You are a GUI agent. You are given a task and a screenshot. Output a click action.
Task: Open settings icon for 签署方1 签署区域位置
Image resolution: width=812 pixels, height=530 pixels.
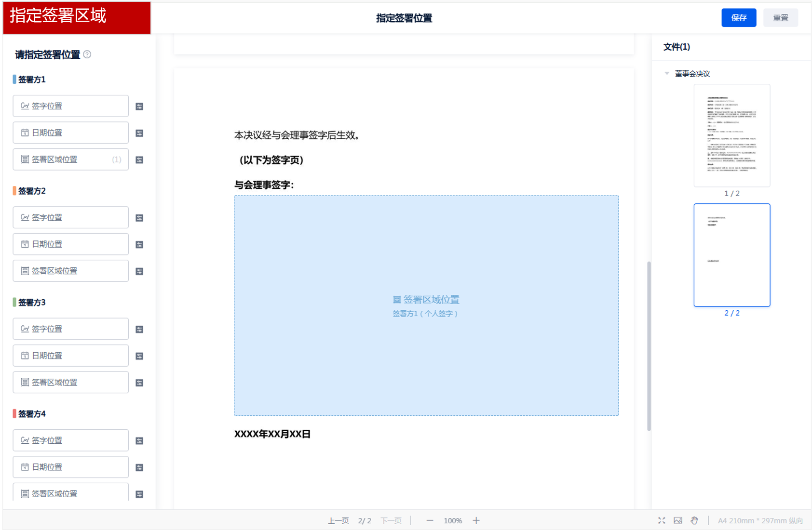point(139,160)
